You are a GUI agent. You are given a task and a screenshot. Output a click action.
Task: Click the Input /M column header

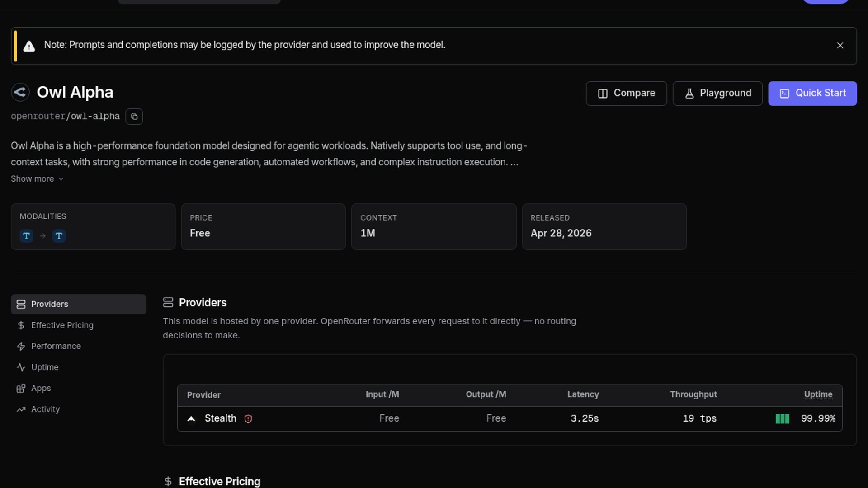click(x=382, y=394)
